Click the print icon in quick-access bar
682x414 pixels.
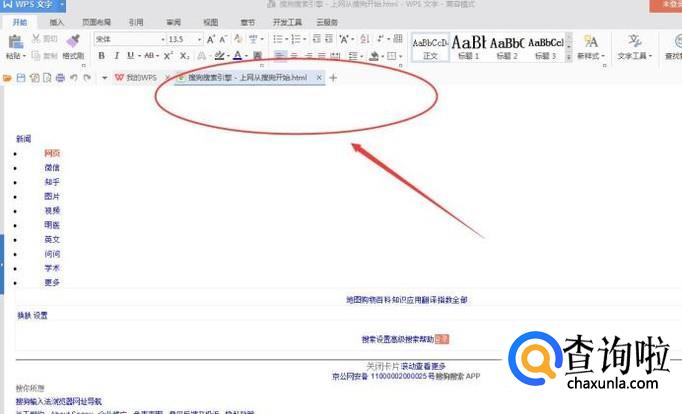[x=60, y=78]
